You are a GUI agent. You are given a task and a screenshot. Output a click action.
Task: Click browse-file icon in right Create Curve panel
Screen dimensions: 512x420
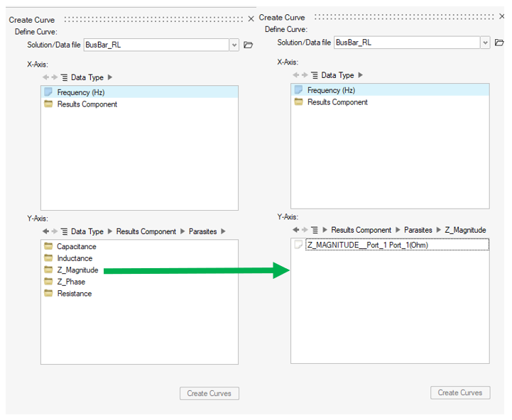499,43
